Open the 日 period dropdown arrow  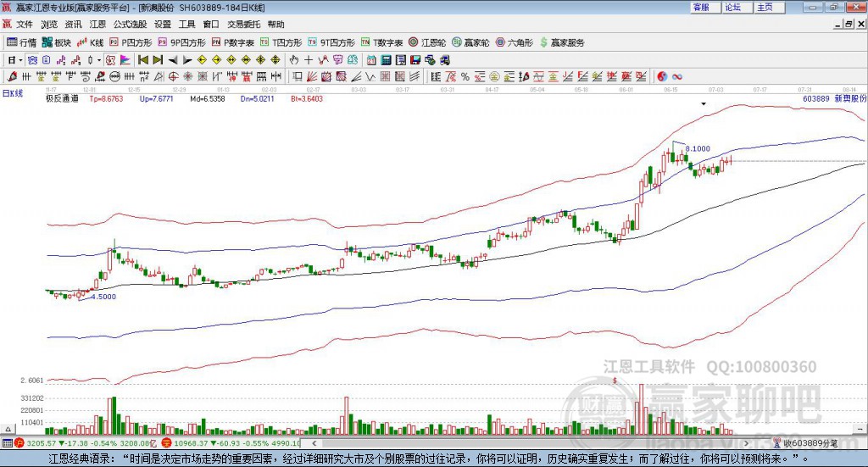[x=20, y=60]
